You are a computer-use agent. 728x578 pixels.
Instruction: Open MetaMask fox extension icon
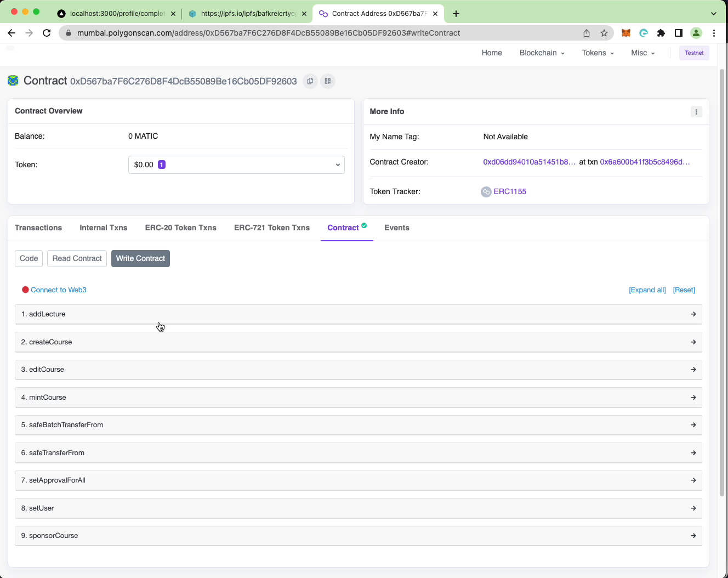pyautogui.click(x=626, y=33)
